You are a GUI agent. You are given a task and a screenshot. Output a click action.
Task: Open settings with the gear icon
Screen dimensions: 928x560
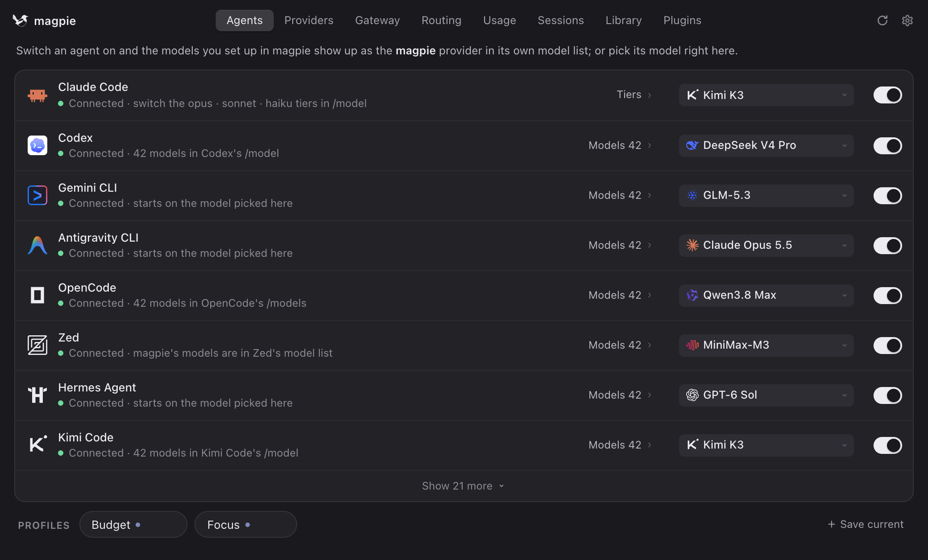click(907, 21)
